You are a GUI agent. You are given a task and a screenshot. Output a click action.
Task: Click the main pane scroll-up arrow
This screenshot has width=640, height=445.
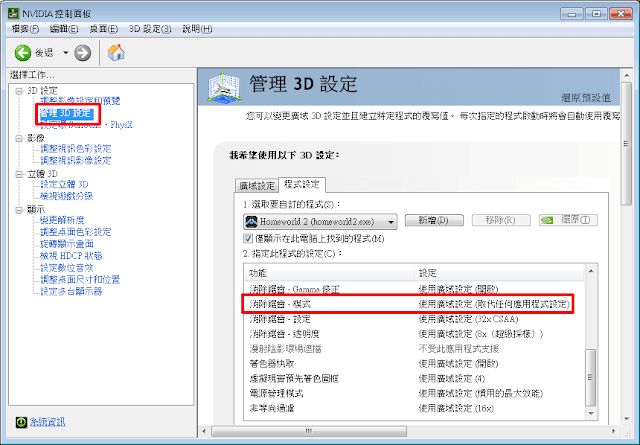click(626, 75)
